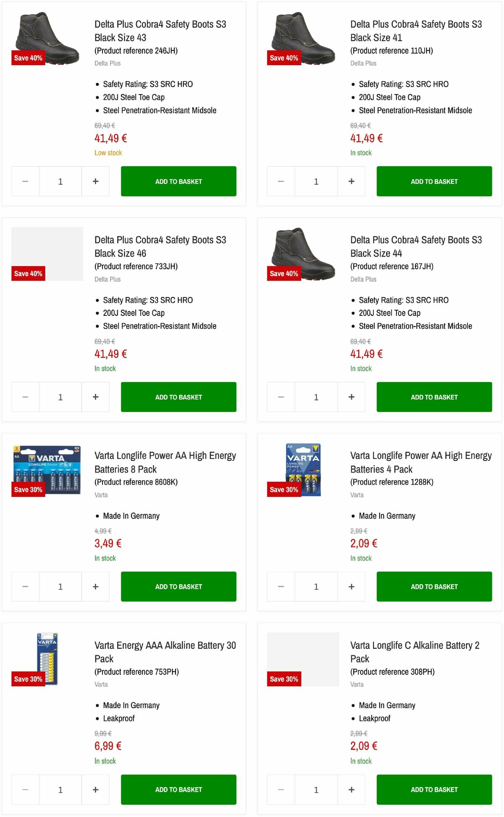The height and width of the screenshot is (817, 504).
Task: Open Delta Plus Cobra4 Size 41 product title
Action: [415, 31]
